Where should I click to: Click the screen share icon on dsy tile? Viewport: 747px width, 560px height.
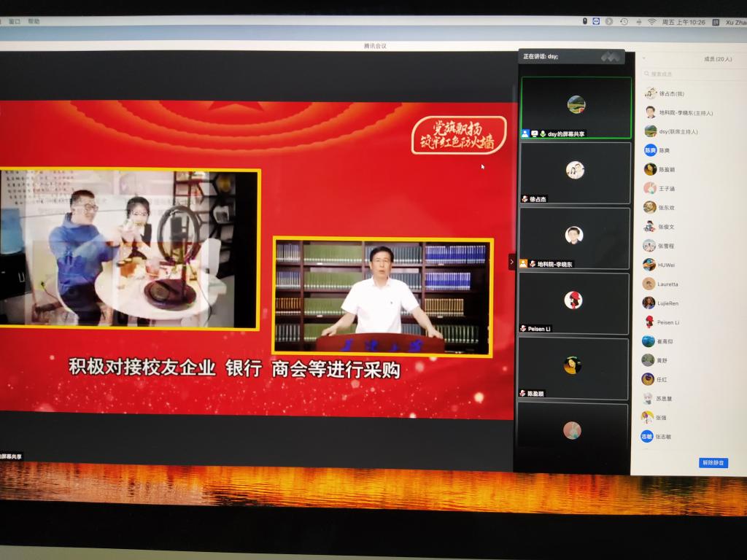pyautogui.click(x=534, y=134)
